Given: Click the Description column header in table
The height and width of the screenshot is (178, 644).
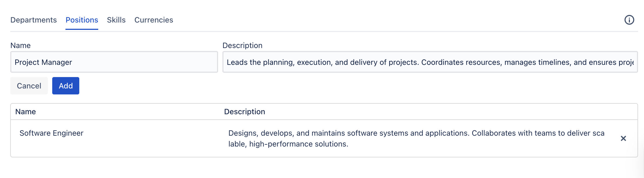Looking at the screenshot, I should pos(244,112).
